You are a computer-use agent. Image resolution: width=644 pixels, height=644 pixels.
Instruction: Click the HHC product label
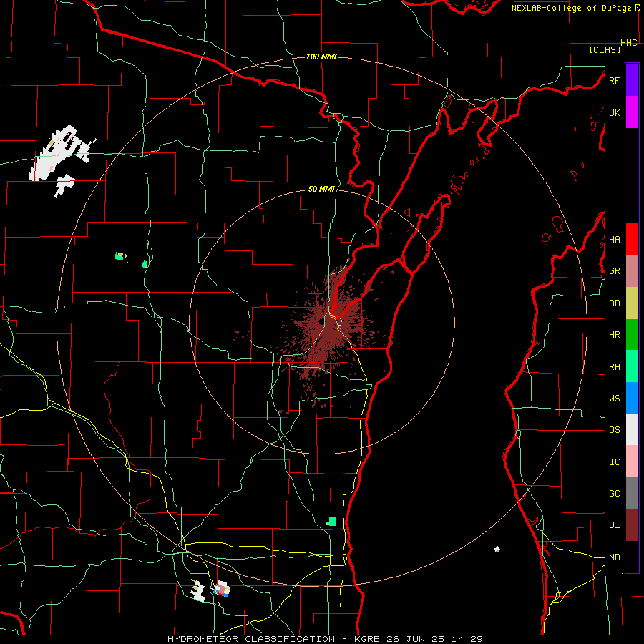629,43
